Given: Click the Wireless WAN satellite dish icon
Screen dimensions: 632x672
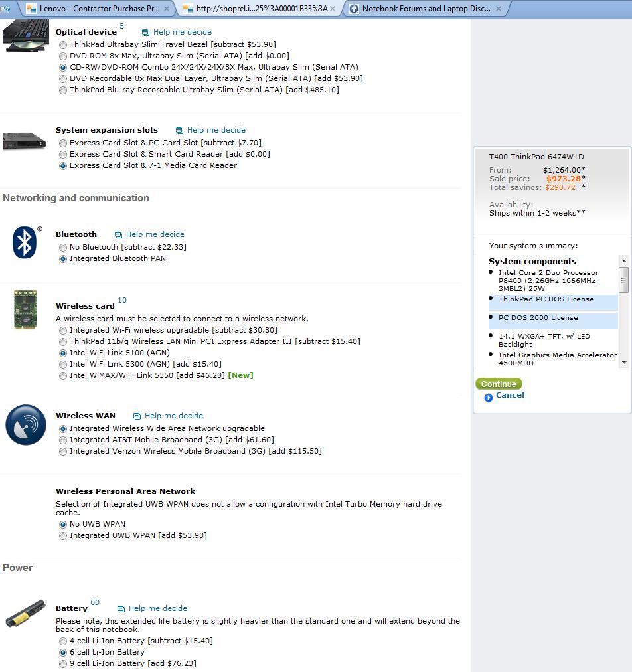Looking at the screenshot, I should 26,425.
